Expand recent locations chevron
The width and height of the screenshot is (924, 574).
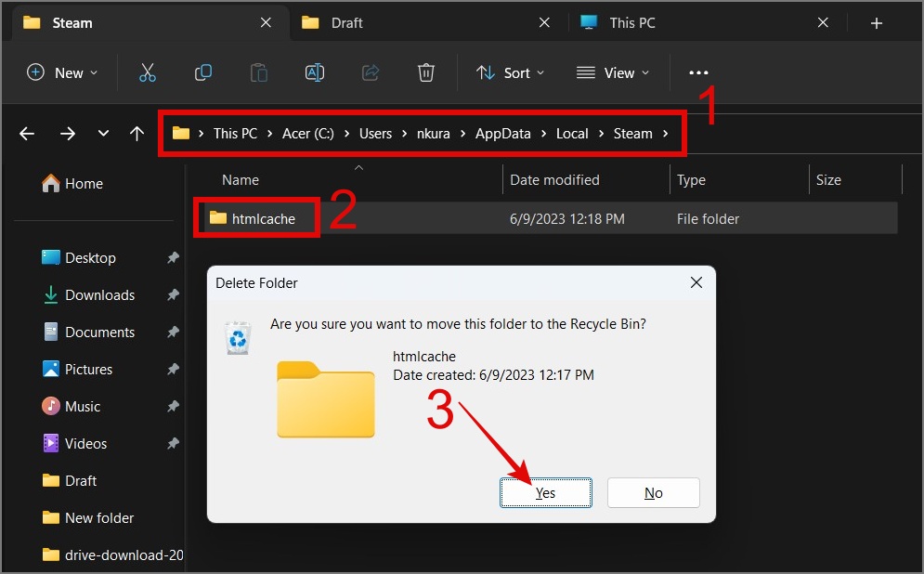(103, 133)
